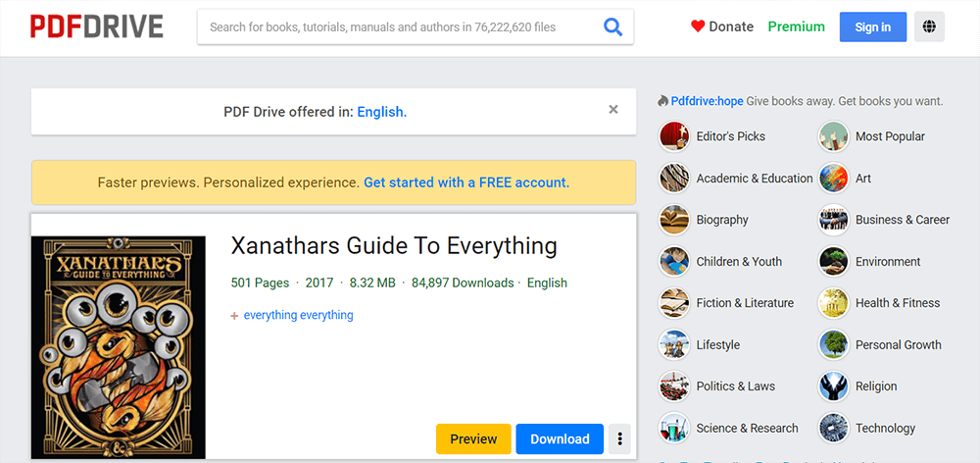Dismiss the language offer banner
The width and height of the screenshot is (980, 463).
(x=613, y=110)
